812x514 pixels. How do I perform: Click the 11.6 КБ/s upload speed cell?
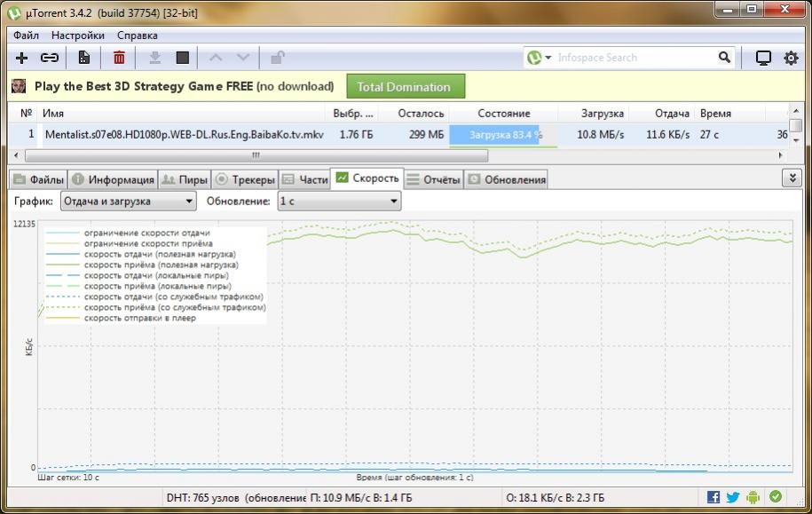coord(668,135)
